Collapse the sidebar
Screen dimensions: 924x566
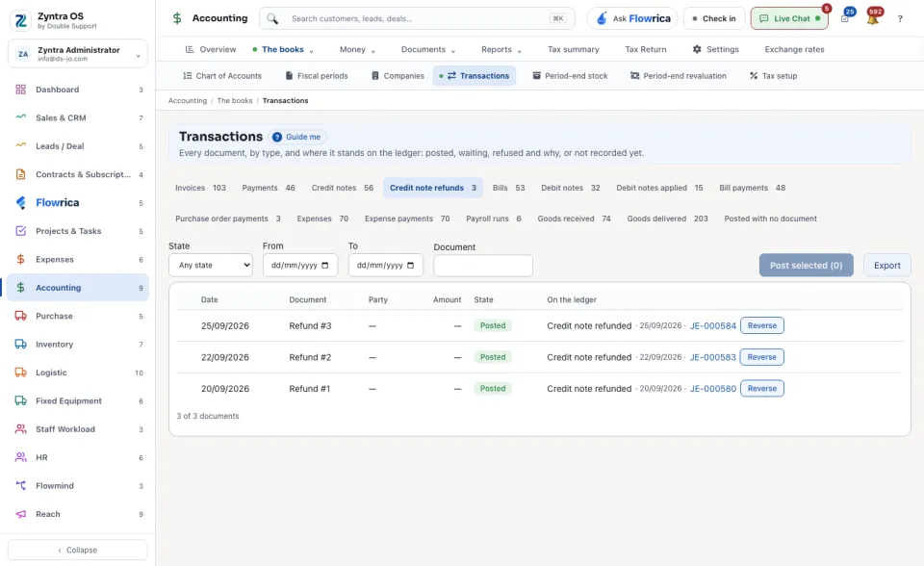[78, 550]
